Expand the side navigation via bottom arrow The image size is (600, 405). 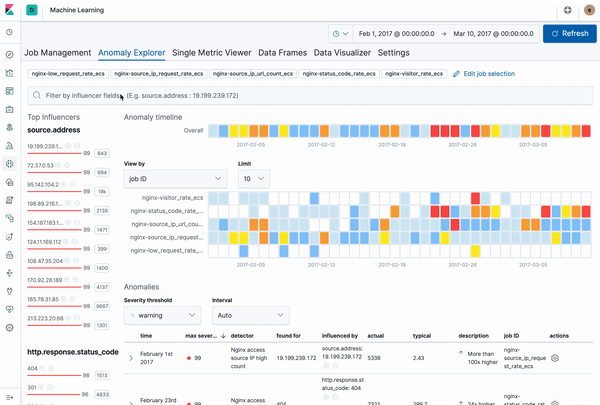point(10,397)
